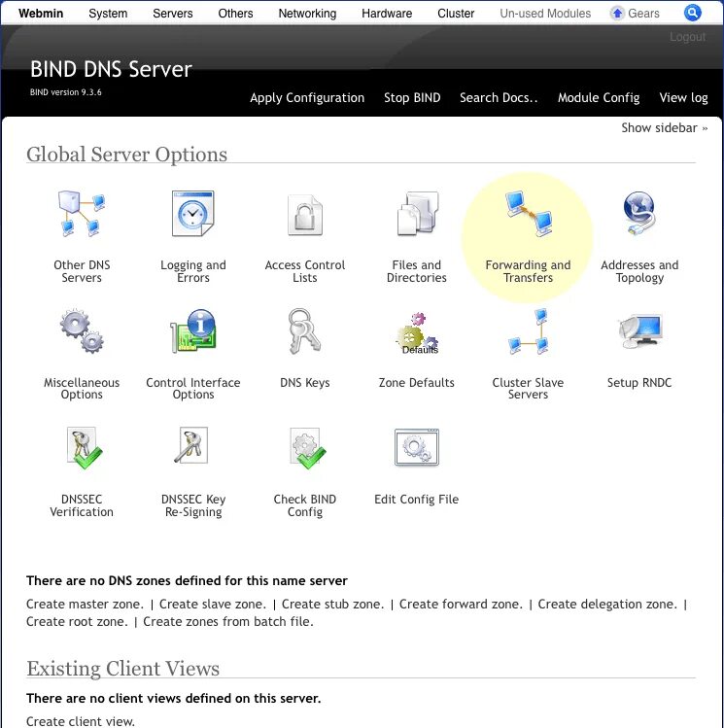
Task: Open the Check BIND Config icon
Action: point(308,448)
